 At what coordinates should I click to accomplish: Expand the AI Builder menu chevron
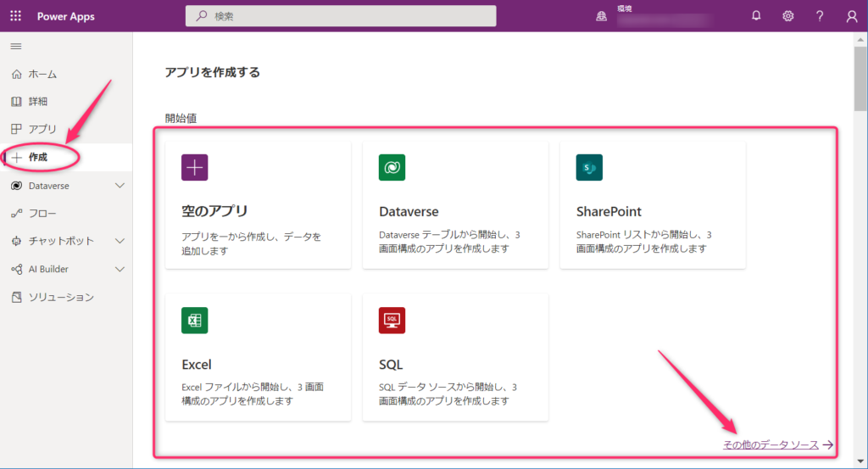click(x=120, y=269)
